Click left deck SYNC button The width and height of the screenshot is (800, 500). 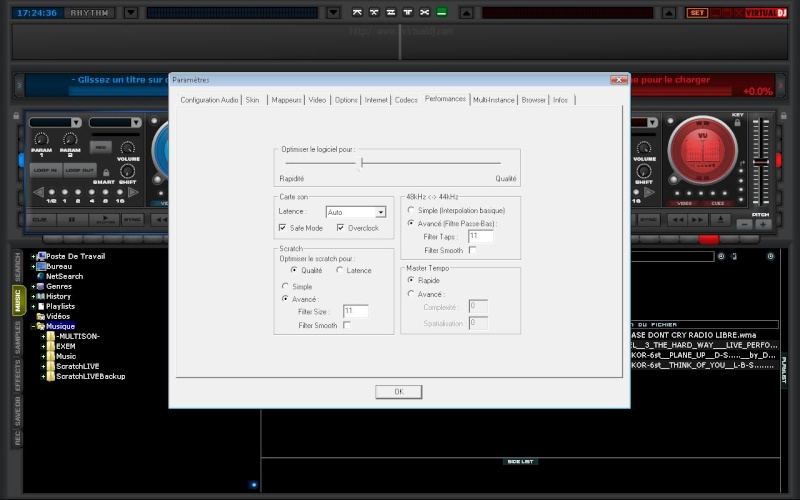(x=133, y=220)
